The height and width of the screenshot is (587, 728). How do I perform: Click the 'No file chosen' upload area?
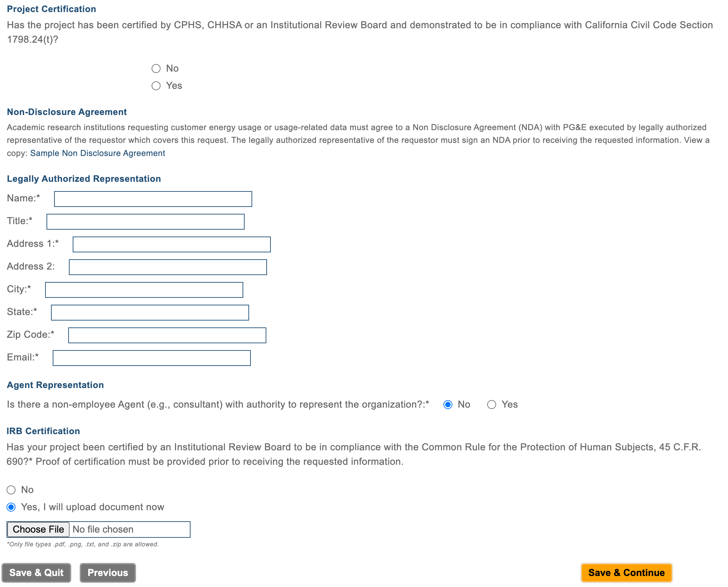click(130, 530)
